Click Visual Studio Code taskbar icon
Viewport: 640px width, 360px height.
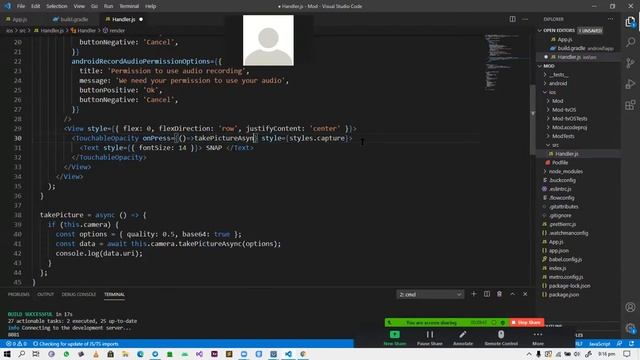tap(288, 354)
